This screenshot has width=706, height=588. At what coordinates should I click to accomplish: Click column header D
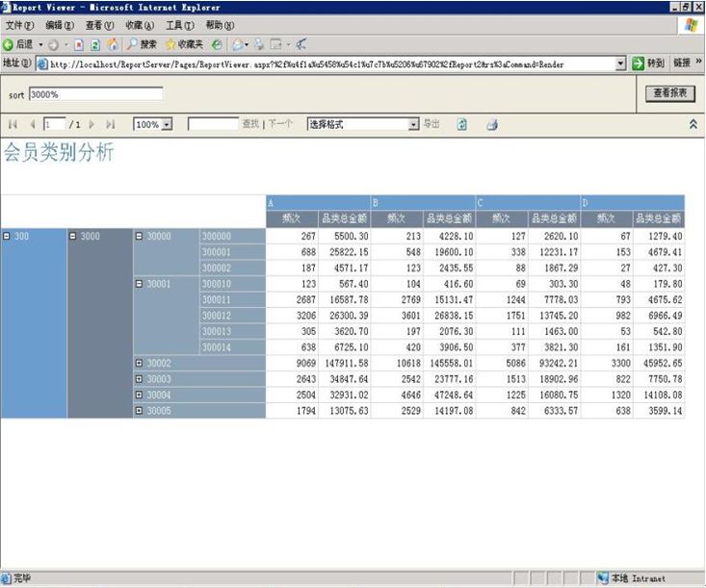tap(633, 202)
